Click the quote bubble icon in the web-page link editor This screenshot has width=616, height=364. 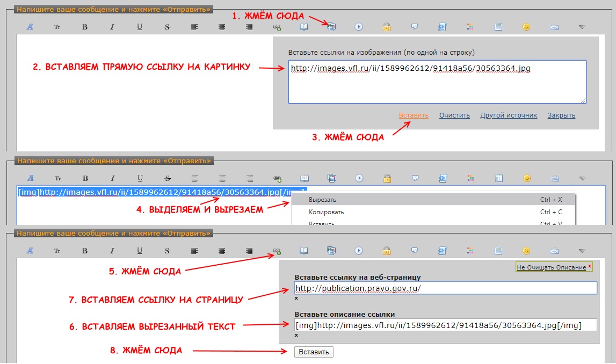415,251
